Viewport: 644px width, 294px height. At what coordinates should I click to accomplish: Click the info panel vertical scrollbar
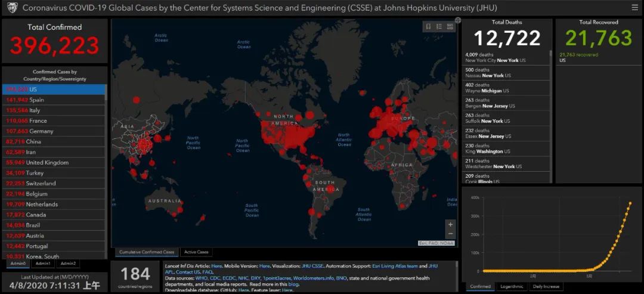457,276
